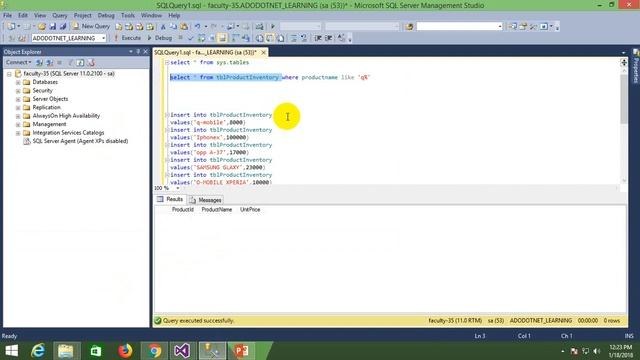Open the Windows Start button
The height and width of the screenshot is (360, 640).
pos(11,351)
